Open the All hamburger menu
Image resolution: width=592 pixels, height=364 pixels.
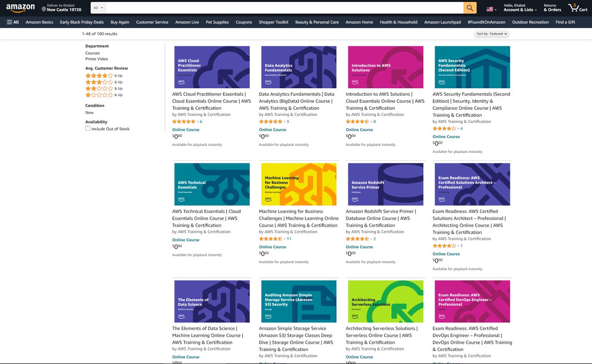coord(13,22)
